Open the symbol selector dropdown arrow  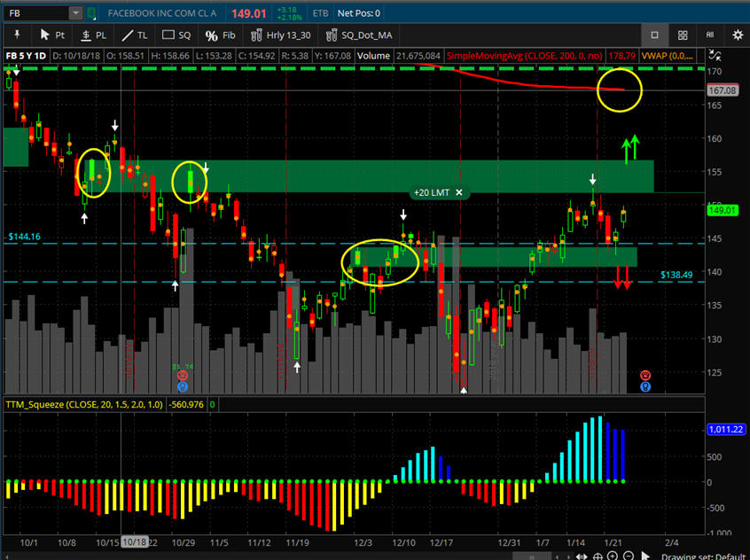pyautogui.click(x=75, y=13)
